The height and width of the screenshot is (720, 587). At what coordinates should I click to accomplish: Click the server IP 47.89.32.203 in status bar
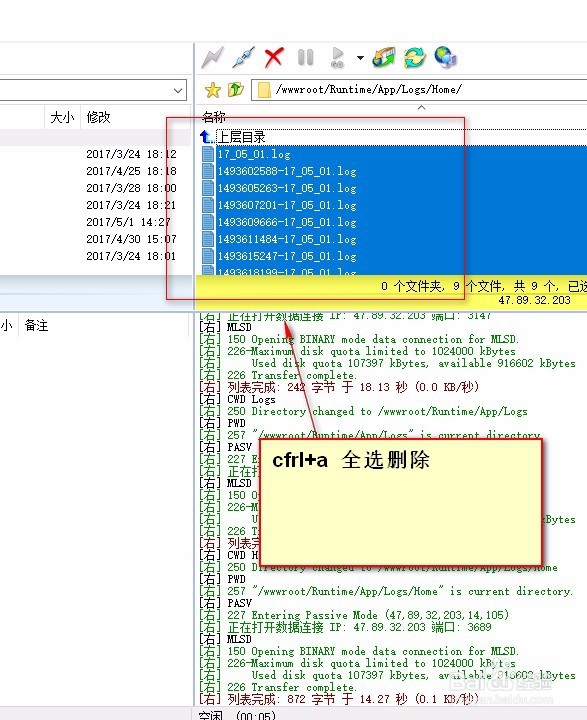(x=534, y=300)
